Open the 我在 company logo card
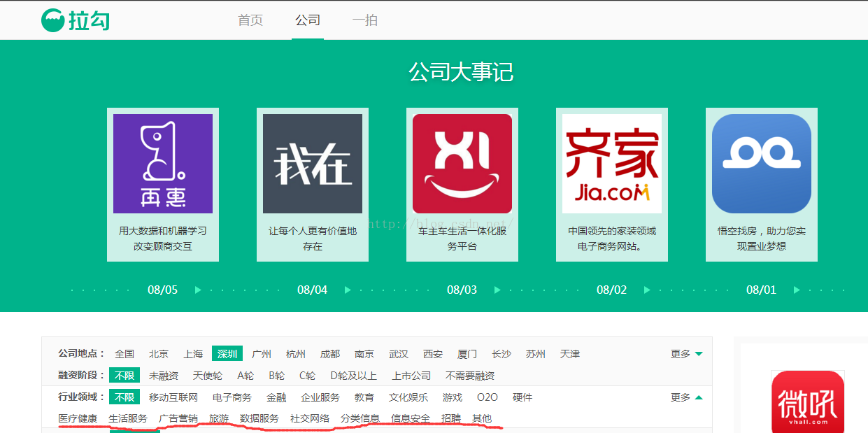The image size is (868, 433). 313,164
